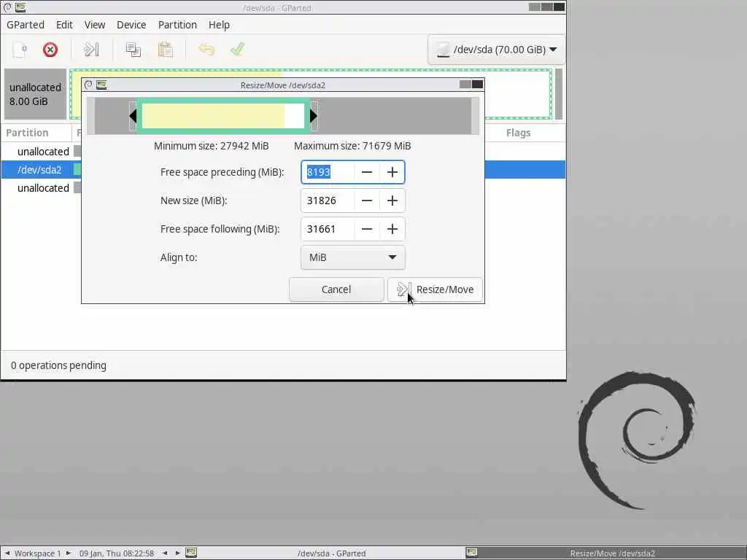Click the Flags column header

[519, 133]
